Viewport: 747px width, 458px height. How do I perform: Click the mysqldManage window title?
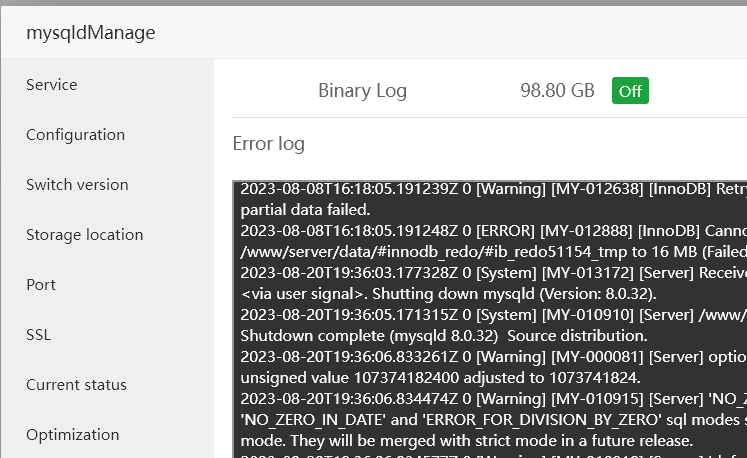tap(91, 33)
